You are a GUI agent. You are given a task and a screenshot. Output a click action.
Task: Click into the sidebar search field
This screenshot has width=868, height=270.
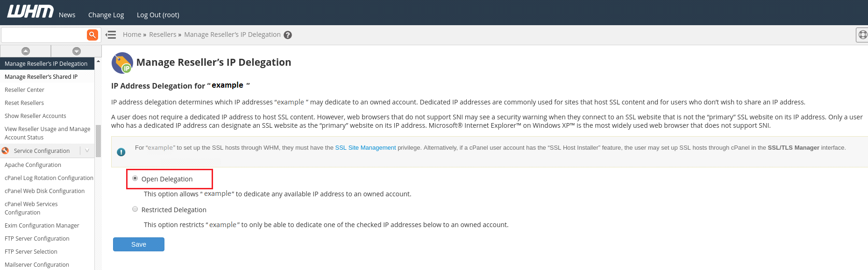[x=44, y=35]
